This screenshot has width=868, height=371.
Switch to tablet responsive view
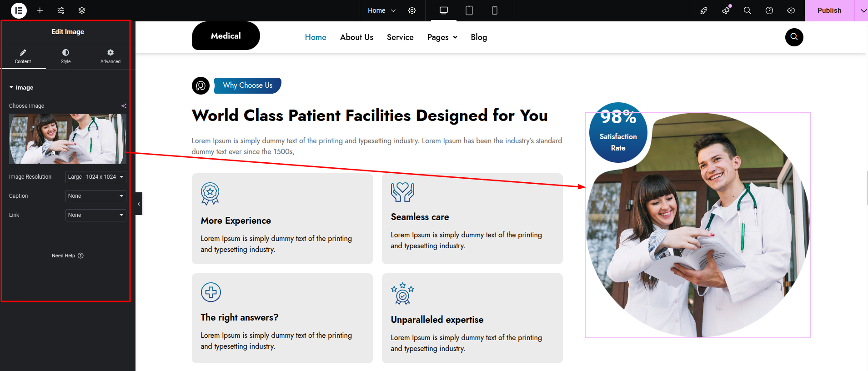(x=469, y=10)
